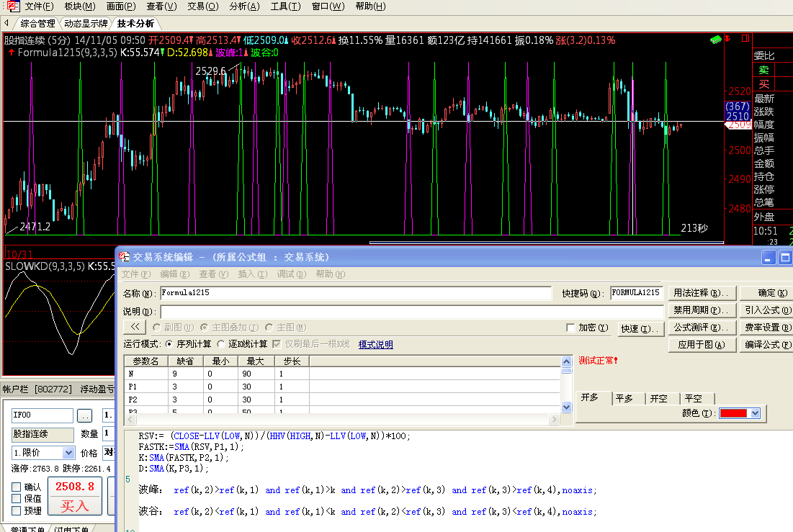
Task: Click the 编译公式 button
Action: pos(766,345)
